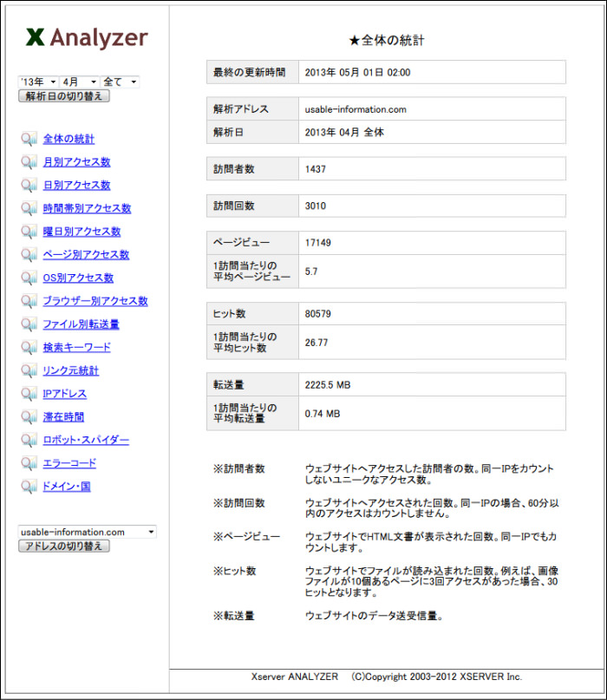607x700 pixels.
Task: Open the IPアドレス link
Action: [x=65, y=394]
